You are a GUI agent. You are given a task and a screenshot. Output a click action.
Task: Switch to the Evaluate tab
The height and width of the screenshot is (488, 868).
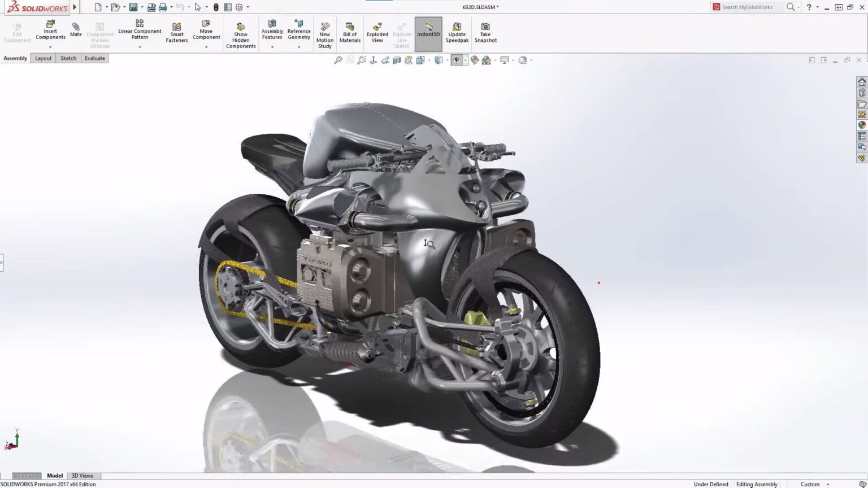click(x=94, y=58)
